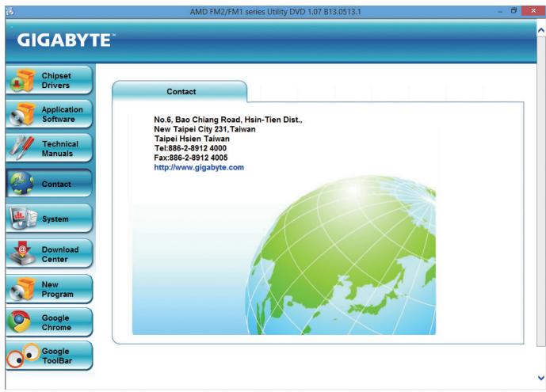This screenshot has height=392, width=546.
Task: Select the Contact tab
Action: click(x=180, y=92)
